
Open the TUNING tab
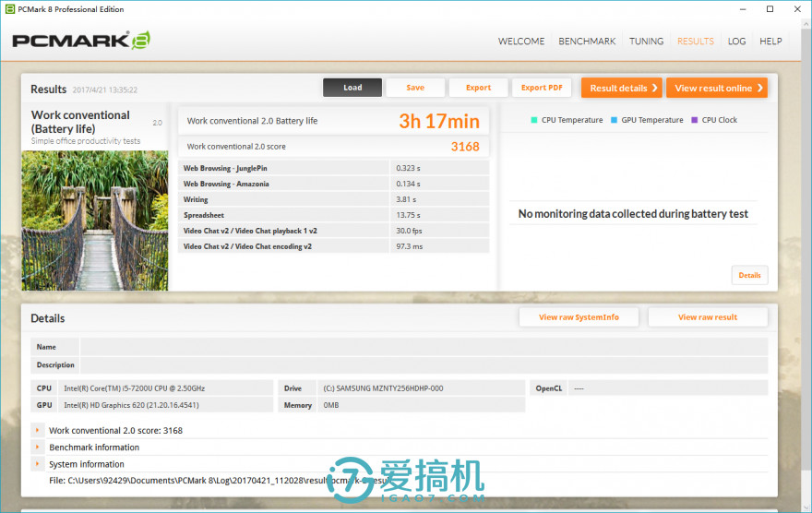(x=646, y=42)
